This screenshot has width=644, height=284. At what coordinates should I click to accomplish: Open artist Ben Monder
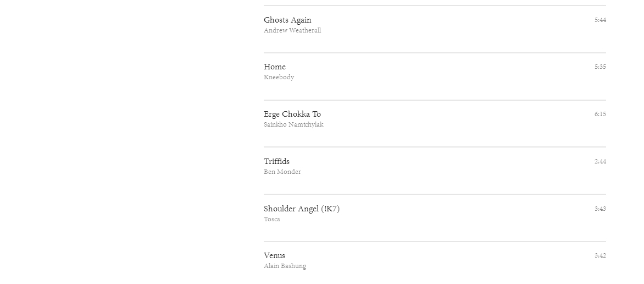pyautogui.click(x=282, y=172)
